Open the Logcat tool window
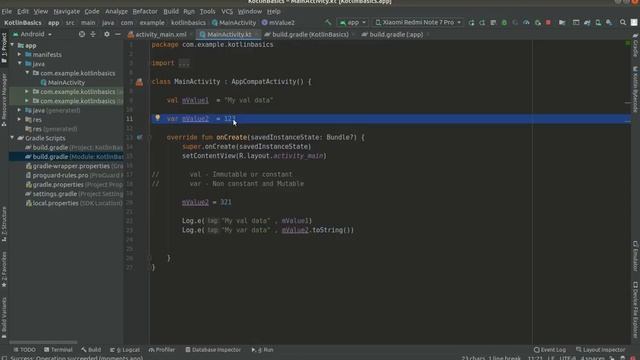Image resolution: width=640 pixels, height=360 pixels. 125,350
